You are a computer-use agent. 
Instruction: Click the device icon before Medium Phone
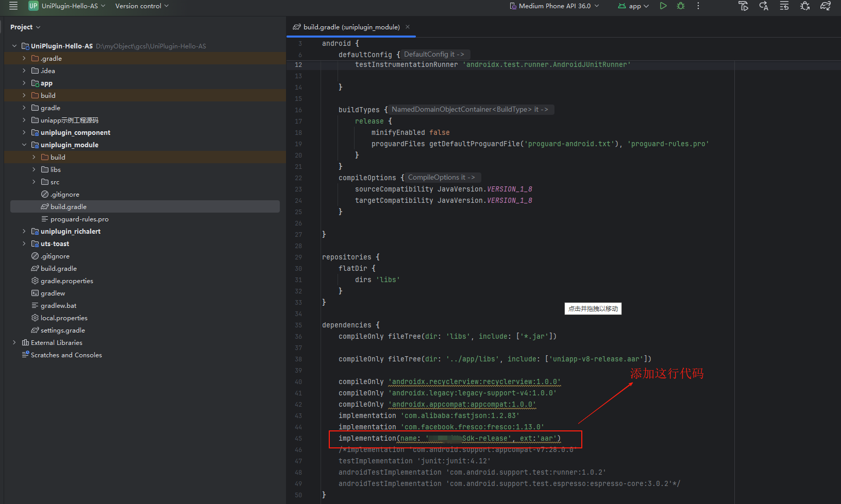[513, 6]
